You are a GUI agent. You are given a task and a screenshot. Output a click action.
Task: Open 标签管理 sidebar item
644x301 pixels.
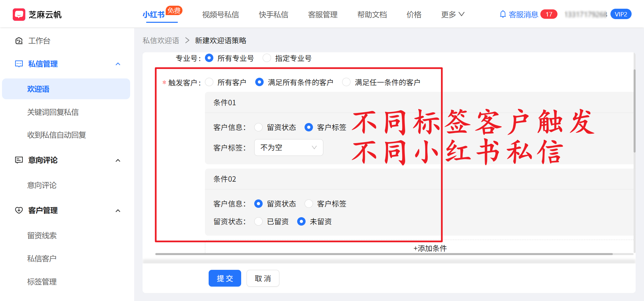(x=42, y=282)
